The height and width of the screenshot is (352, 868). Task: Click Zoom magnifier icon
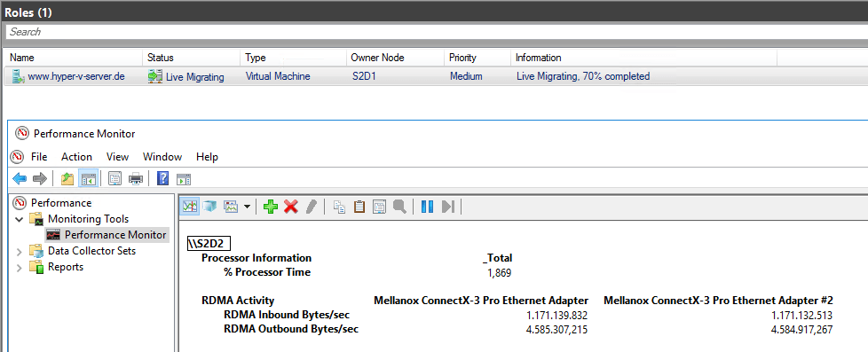[399, 207]
